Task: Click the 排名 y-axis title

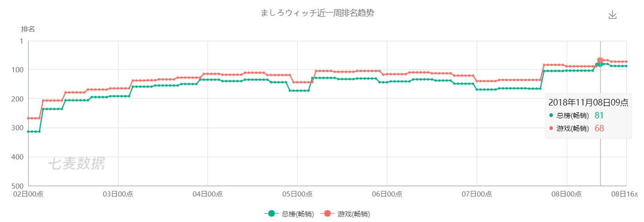Action: click(x=28, y=29)
